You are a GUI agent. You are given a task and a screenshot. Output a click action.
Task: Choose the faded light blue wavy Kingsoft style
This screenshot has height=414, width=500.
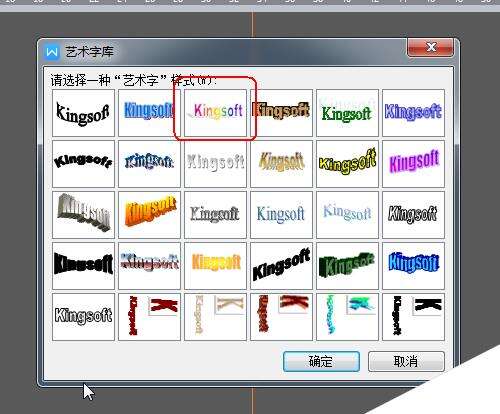tap(347, 215)
